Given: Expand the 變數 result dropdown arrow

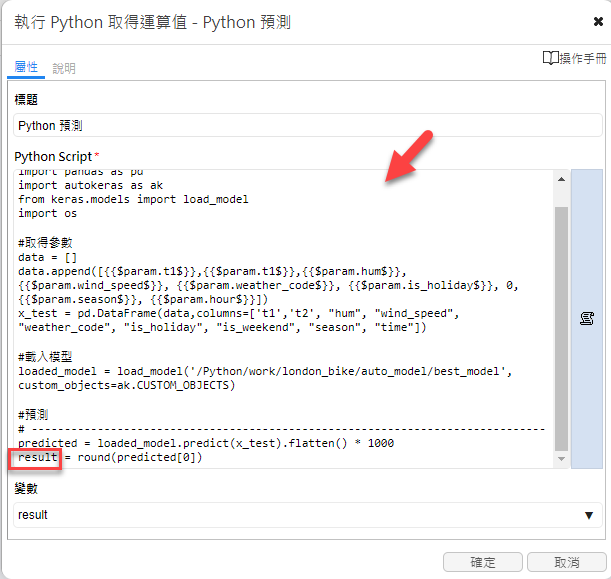Looking at the screenshot, I should (589, 515).
